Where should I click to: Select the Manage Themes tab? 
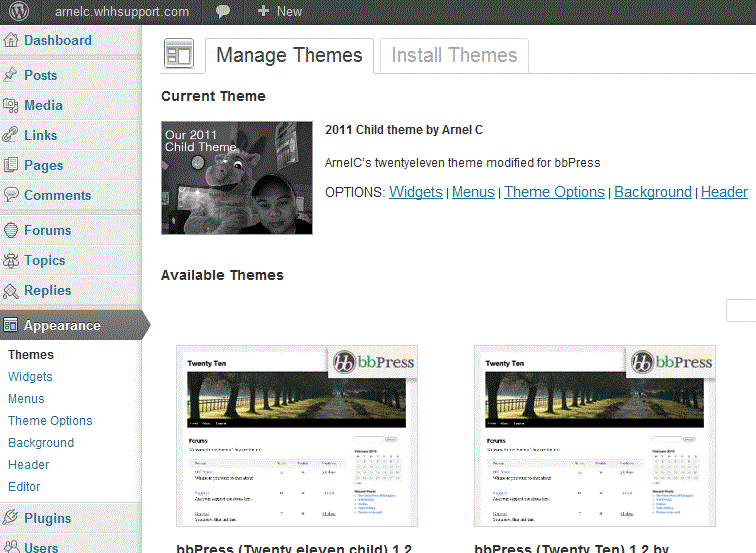coord(289,56)
